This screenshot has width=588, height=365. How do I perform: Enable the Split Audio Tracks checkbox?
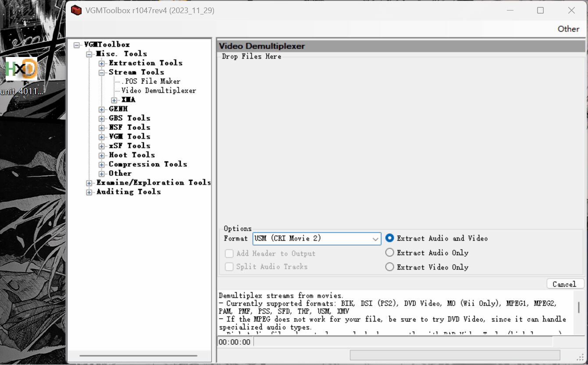coord(229,267)
